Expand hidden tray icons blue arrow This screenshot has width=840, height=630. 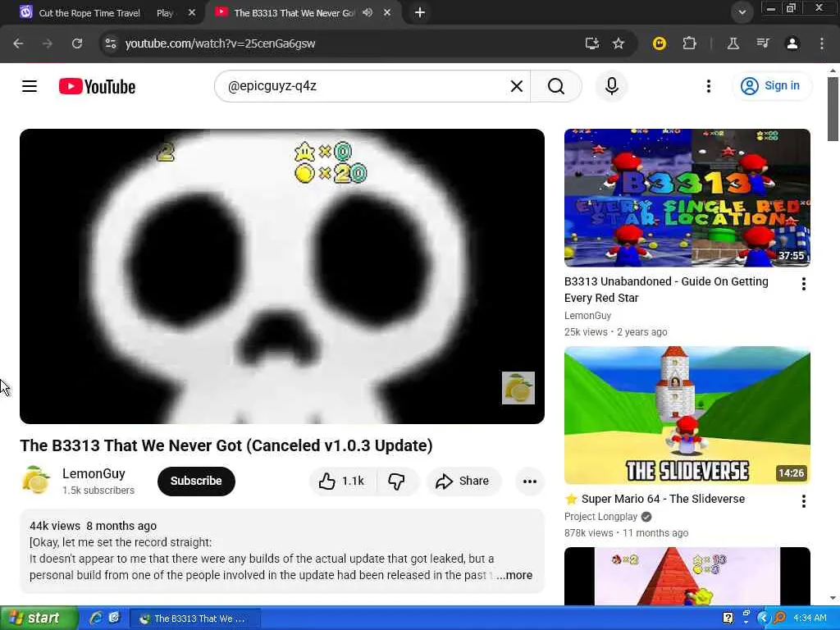point(762,618)
